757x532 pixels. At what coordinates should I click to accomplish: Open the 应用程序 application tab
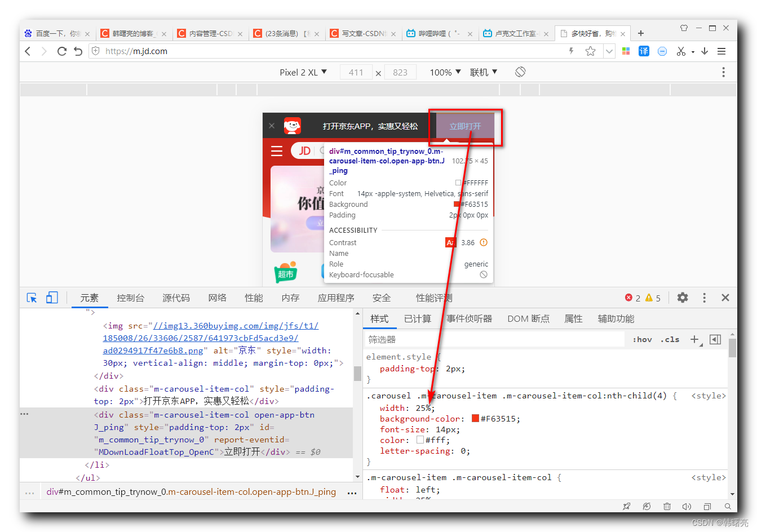click(x=336, y=298)
